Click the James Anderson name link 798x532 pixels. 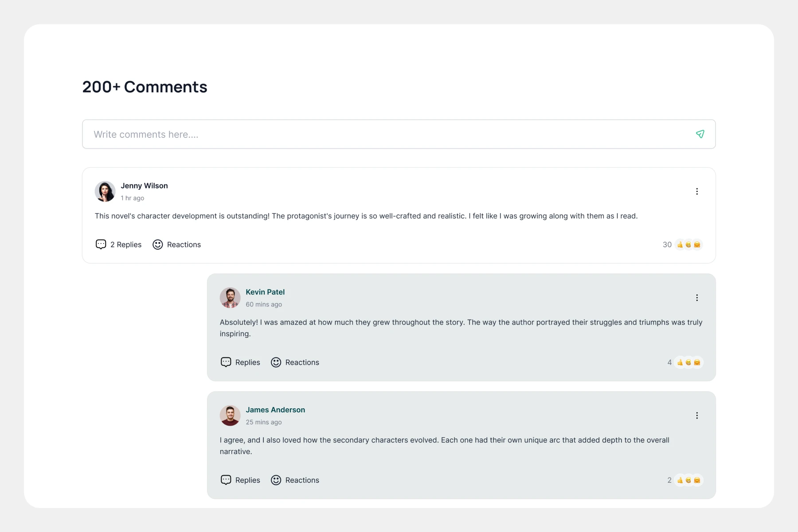[x=275, y=410]
